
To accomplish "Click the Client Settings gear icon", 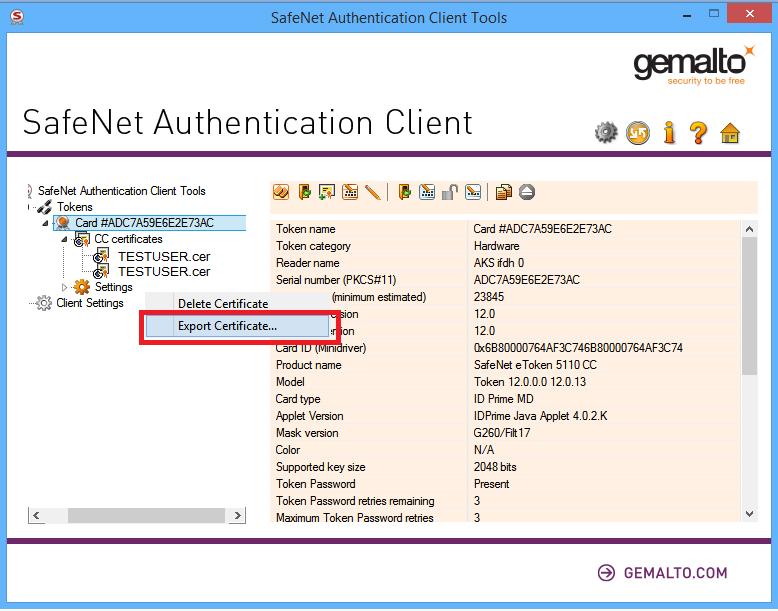I will (x=44, y=303).
